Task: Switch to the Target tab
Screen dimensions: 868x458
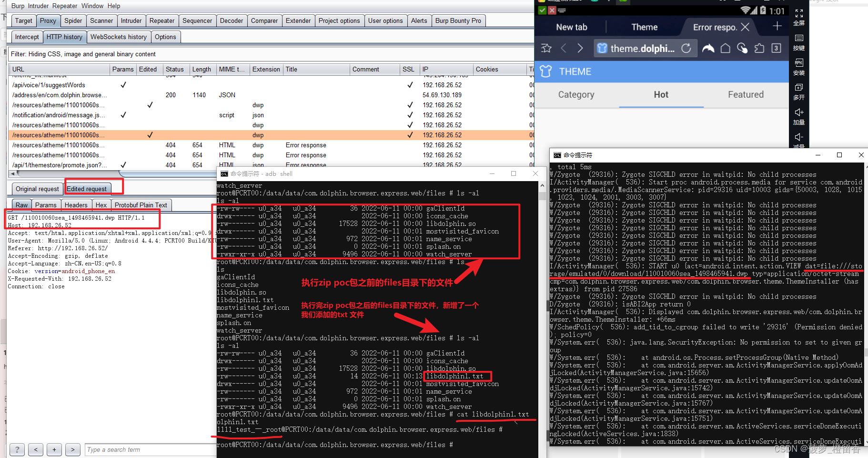Action: (24, 20)
